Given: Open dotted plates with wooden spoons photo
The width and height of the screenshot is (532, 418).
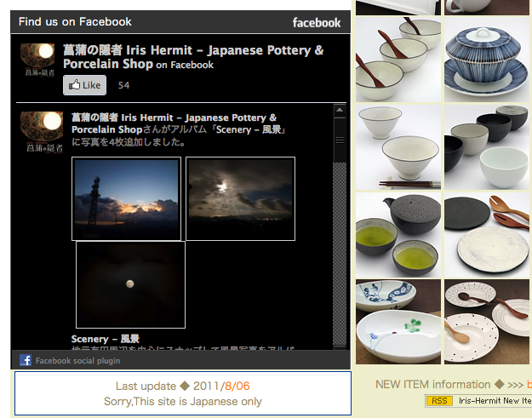Looking at the screenshot, I should (487, 322).
